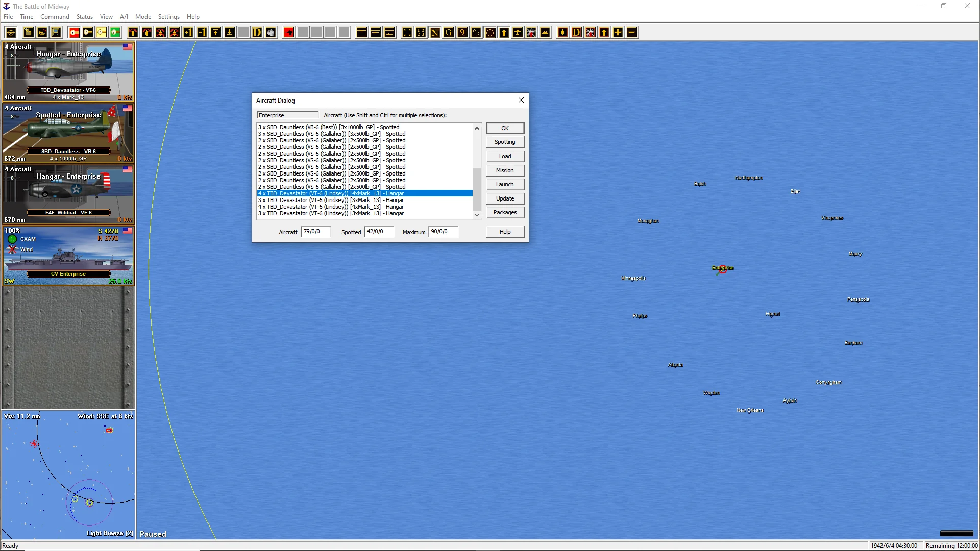Click the new document toolbar icon
Screen dimensions: 980x551
click(29, 33)
